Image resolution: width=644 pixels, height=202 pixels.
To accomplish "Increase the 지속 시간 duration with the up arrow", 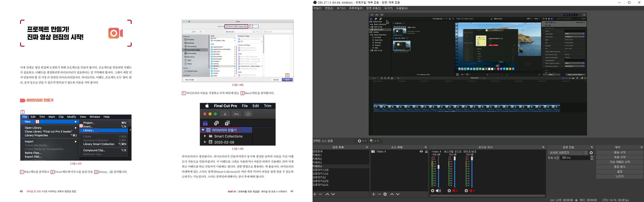I will [x=592, y=157].
